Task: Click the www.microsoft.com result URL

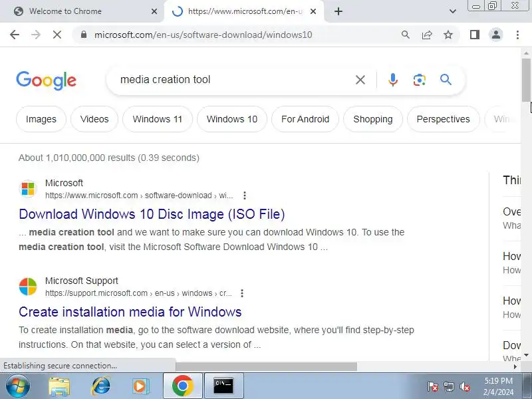Action: [x=139, y=196]
